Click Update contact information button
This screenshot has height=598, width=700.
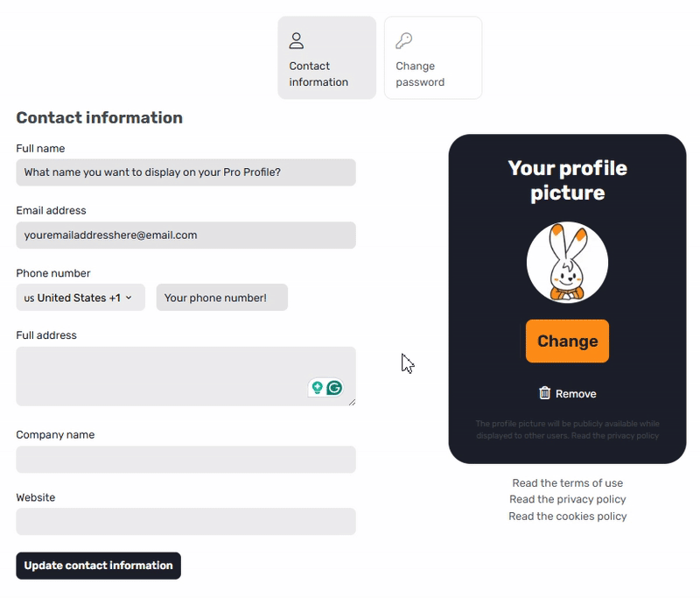click(98, 566)
